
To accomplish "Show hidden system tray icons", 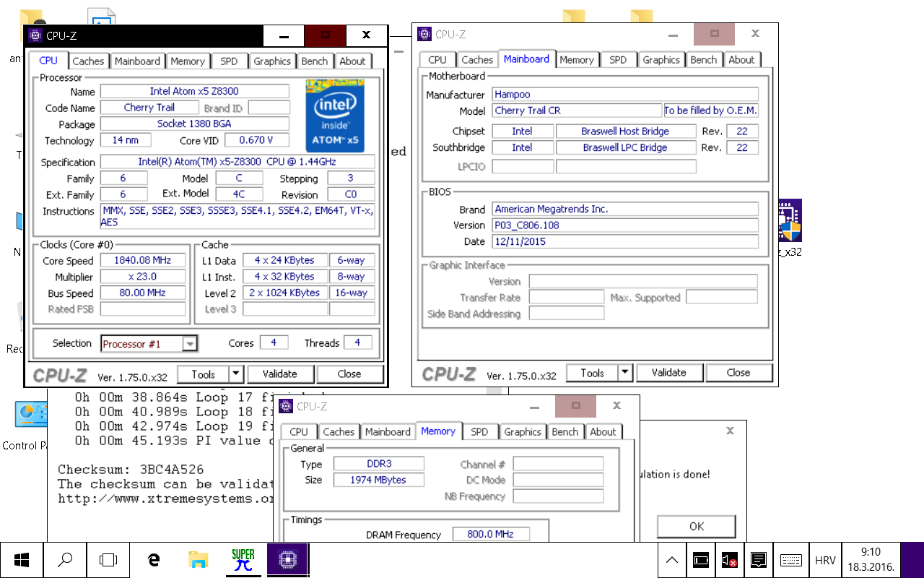I will click(671, 560).
